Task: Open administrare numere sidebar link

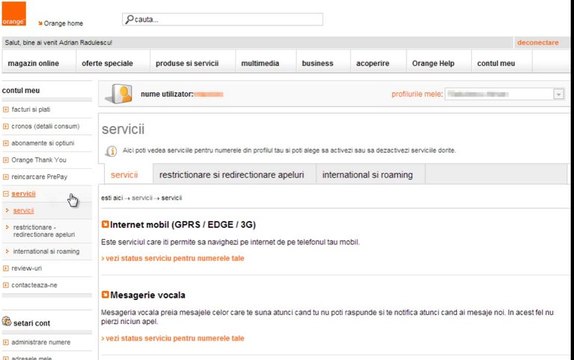Action: [41, 342]
